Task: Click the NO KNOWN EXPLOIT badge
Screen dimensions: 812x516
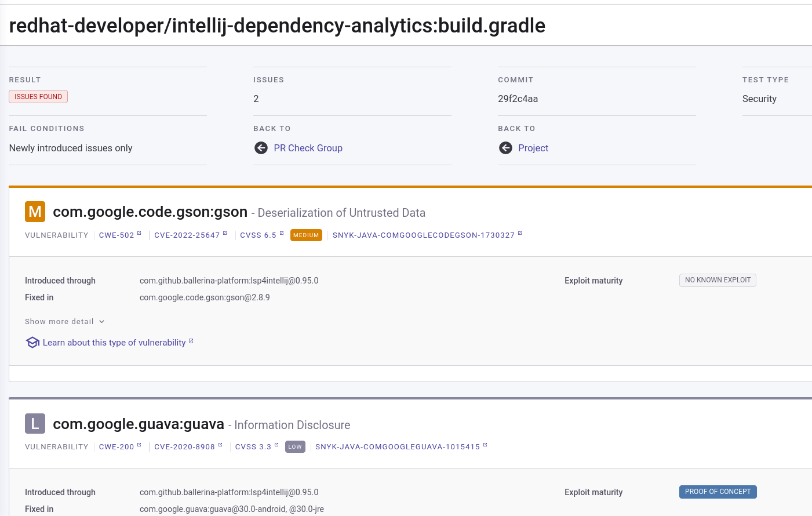Action: [x=718, y=280]
